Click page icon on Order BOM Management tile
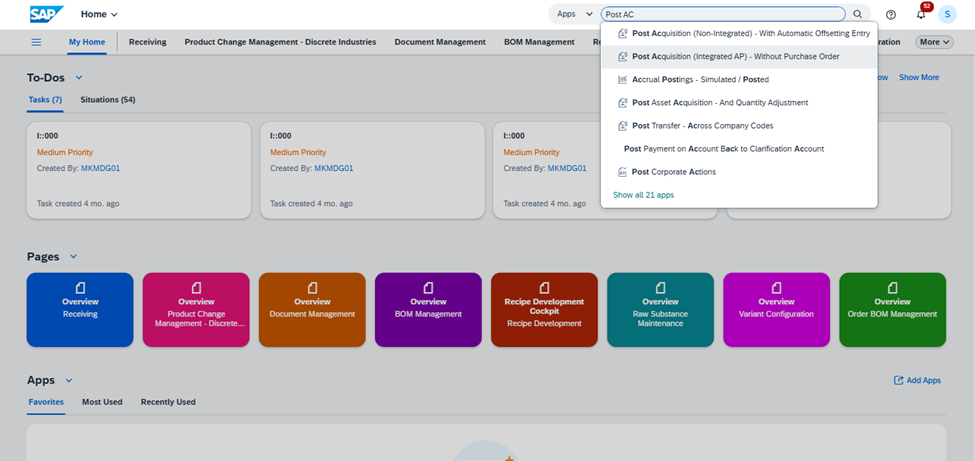The image size is (975, 461). click(892, 287)
